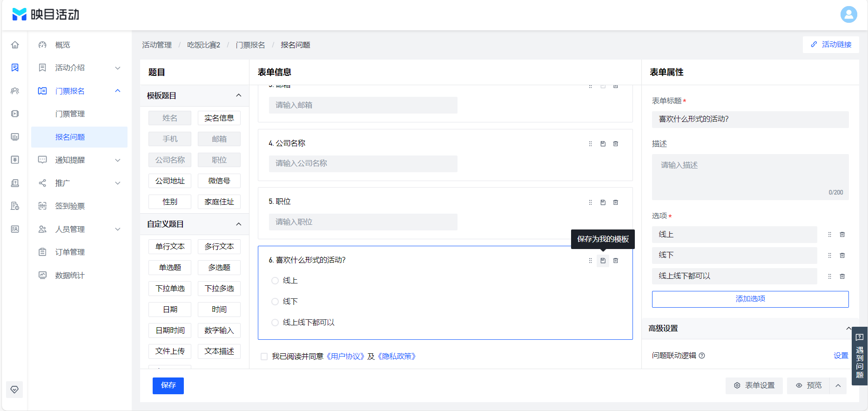
Task: Click drag handle icon of question 6
Action: tap(590, 261)
